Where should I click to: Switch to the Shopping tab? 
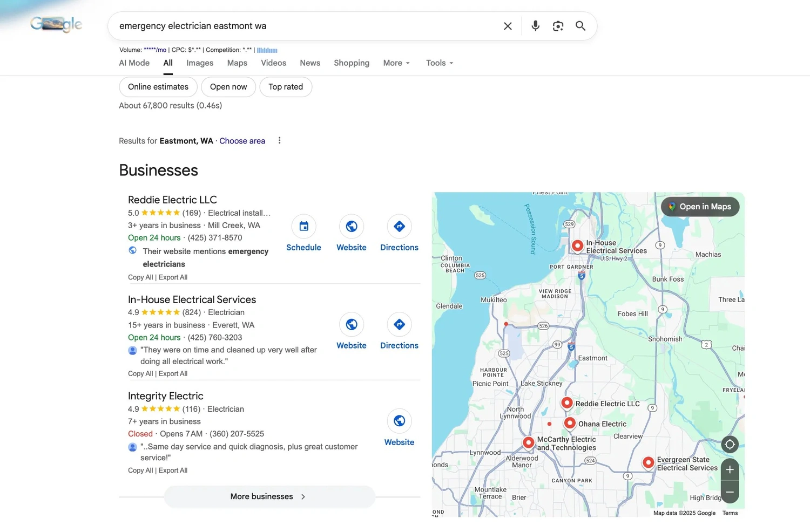pos(352,63)
